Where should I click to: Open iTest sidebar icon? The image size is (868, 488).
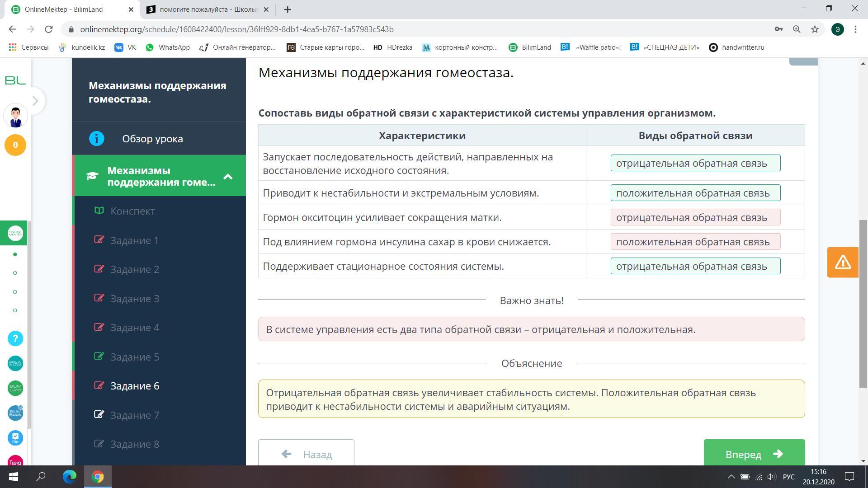15,438
